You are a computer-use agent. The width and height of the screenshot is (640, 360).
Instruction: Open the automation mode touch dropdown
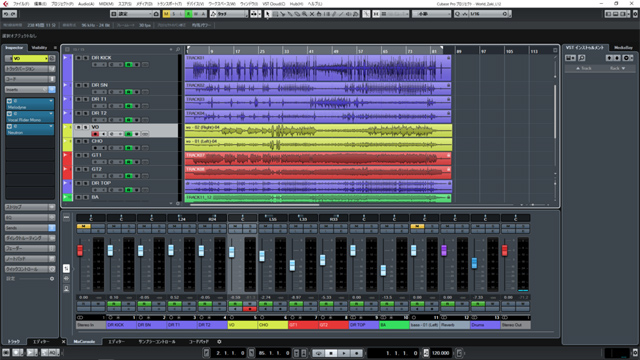pyautogui.click(x=232, y=14)
